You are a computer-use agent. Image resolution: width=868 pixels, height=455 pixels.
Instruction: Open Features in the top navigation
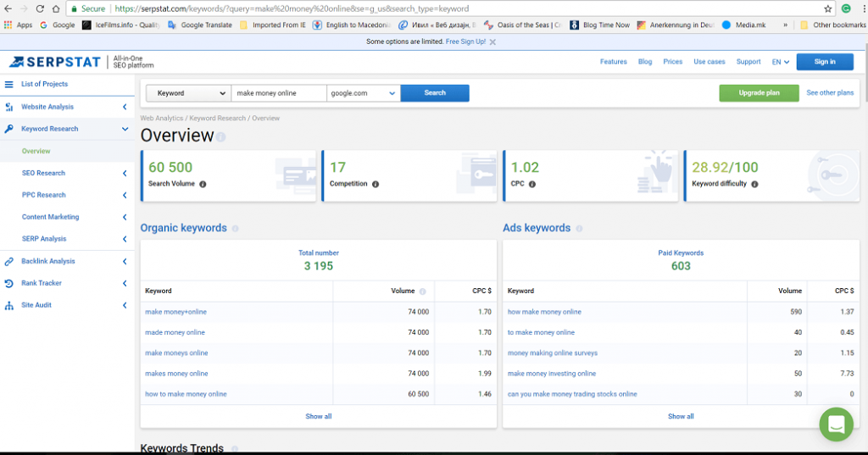point(614,62)
